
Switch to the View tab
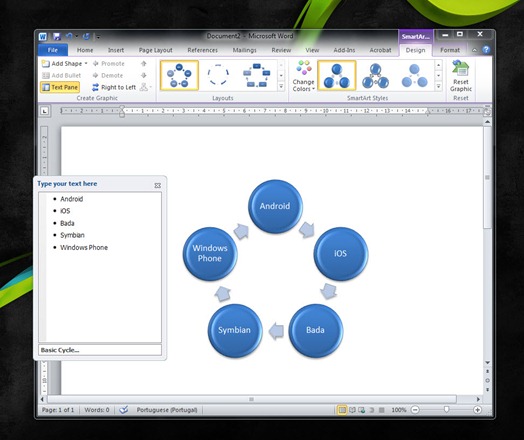[x=312, y=50]
